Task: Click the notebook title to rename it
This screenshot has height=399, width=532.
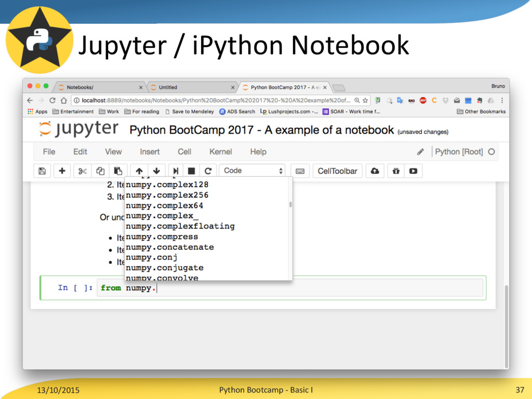Action: (262, 130)
